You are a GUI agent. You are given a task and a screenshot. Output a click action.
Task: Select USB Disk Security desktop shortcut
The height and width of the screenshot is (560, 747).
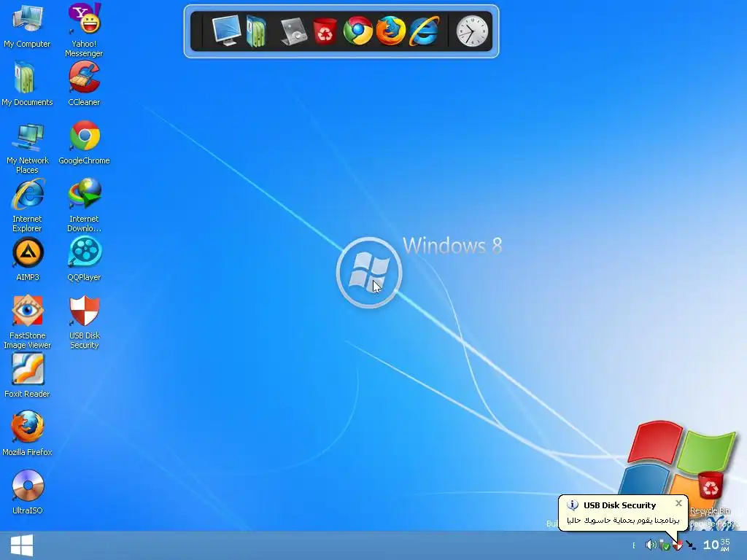coord(85,322)
